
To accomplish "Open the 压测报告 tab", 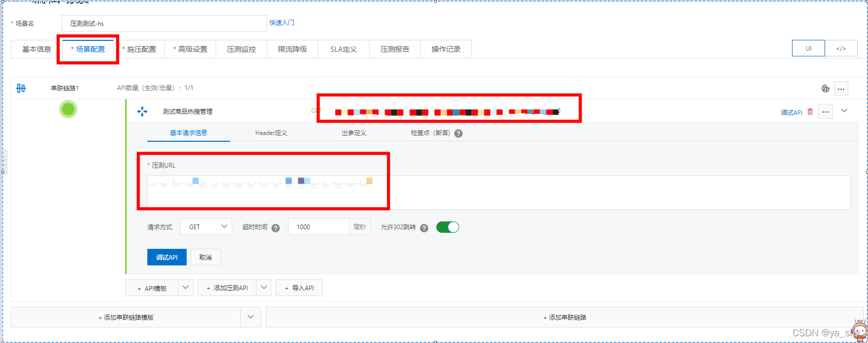I will click(395, 49).
